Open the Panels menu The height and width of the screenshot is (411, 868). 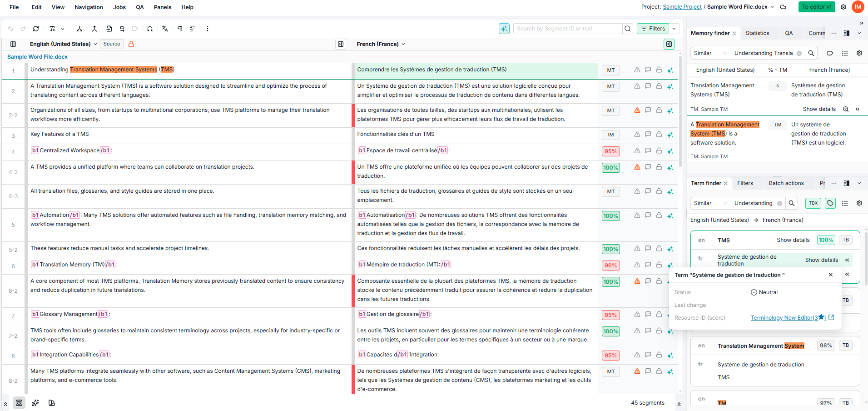163,7
